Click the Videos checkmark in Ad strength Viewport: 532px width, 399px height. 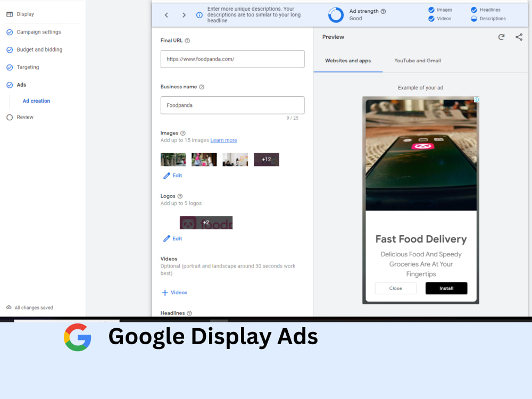click(431, 19)
